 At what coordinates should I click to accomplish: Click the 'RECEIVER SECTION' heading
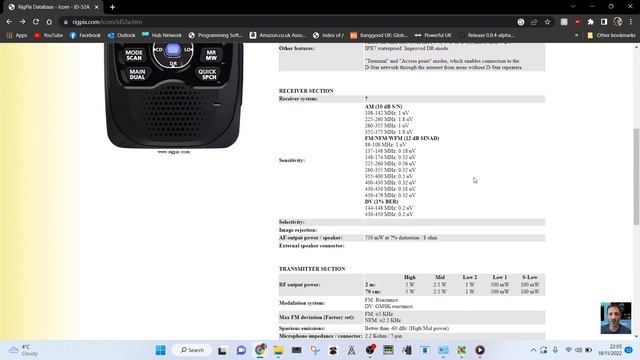pyautogui.click(x=306, y=91)
